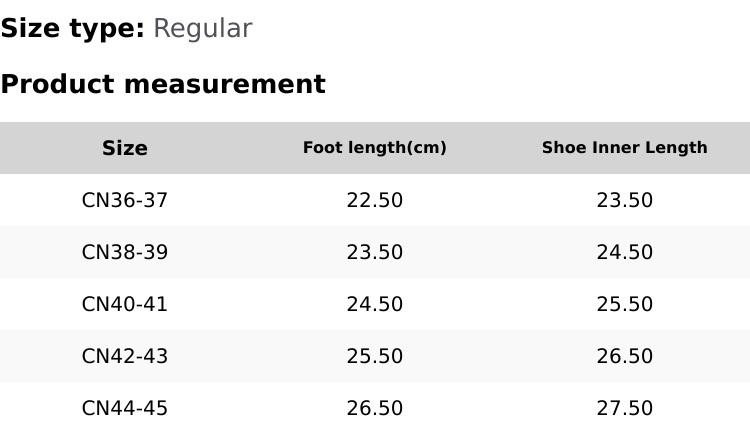
Task: Click foot length 25.50 for CN42-43
Action: click(375, 356)
